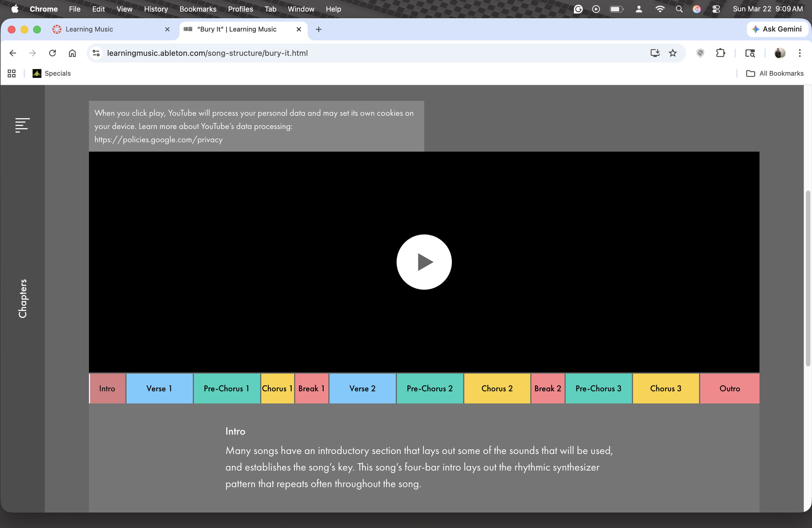Expand the Chapters sidebar

(22, 298)
